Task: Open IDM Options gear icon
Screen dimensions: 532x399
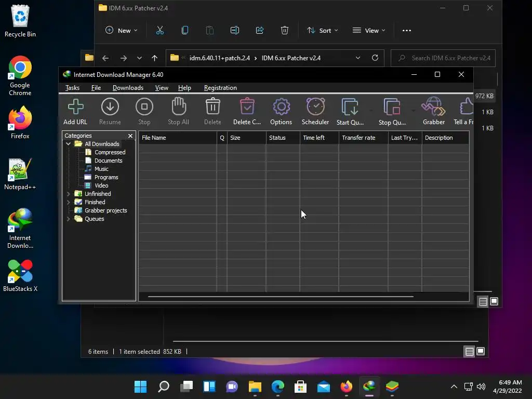Action: coord(281,107)
